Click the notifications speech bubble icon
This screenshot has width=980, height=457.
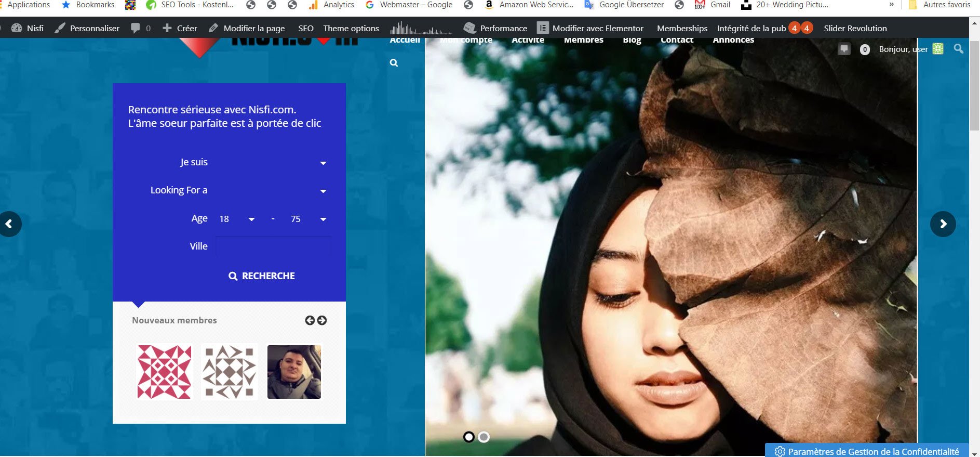pos(844,49)
